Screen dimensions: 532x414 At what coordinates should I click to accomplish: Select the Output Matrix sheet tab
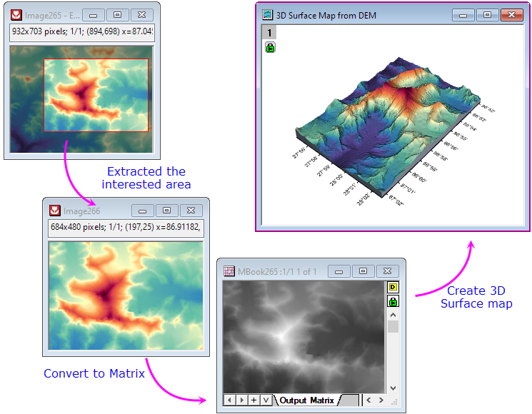click(308, 400)
